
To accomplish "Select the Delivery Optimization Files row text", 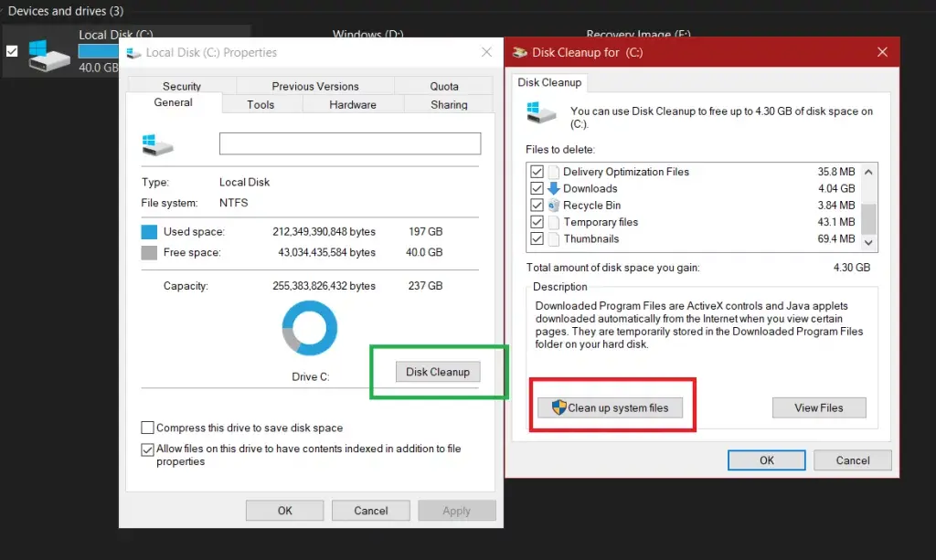I will pyautogui.click(x=626, y=172).
